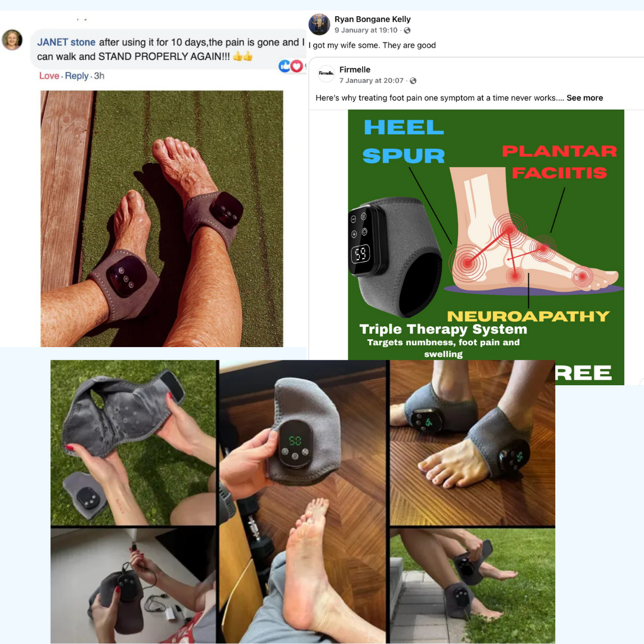644x644 pixels.
Task: Open the comment photo of feet with ankle wraps
Action: click(162, 218)
